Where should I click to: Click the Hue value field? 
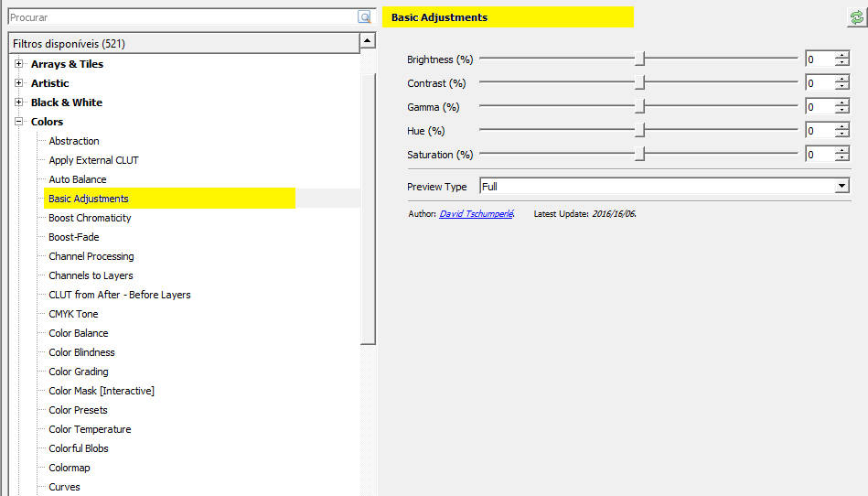point(820,131)
